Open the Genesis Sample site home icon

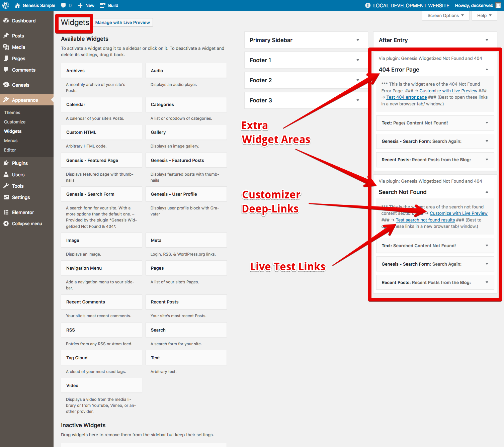click(17, 5)
